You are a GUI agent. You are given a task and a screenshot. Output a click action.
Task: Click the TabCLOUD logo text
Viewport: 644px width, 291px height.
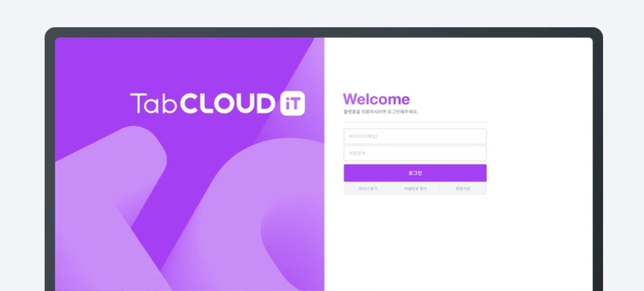click(202, 104)
